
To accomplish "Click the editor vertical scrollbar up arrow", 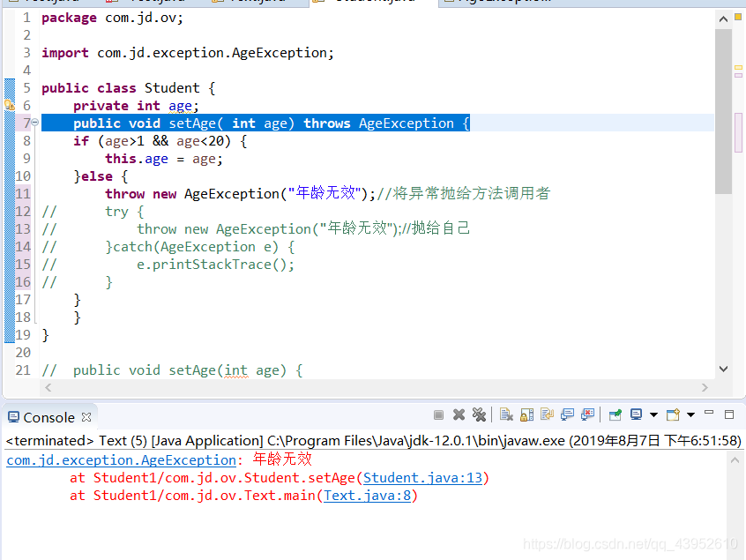I will [724, 19].
